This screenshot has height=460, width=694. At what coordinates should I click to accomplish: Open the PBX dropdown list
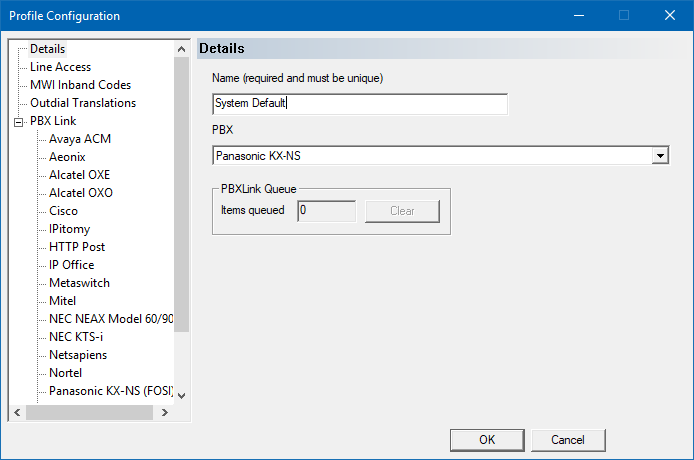pos(660,156)
